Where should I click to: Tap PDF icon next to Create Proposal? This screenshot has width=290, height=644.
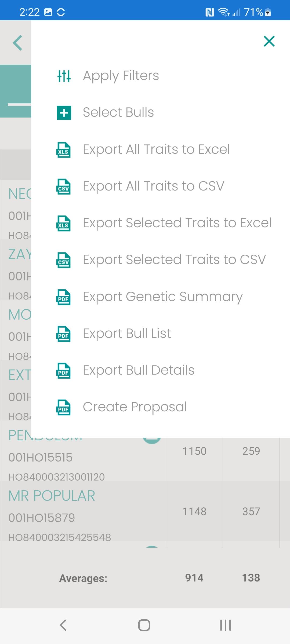pos(63,407)
